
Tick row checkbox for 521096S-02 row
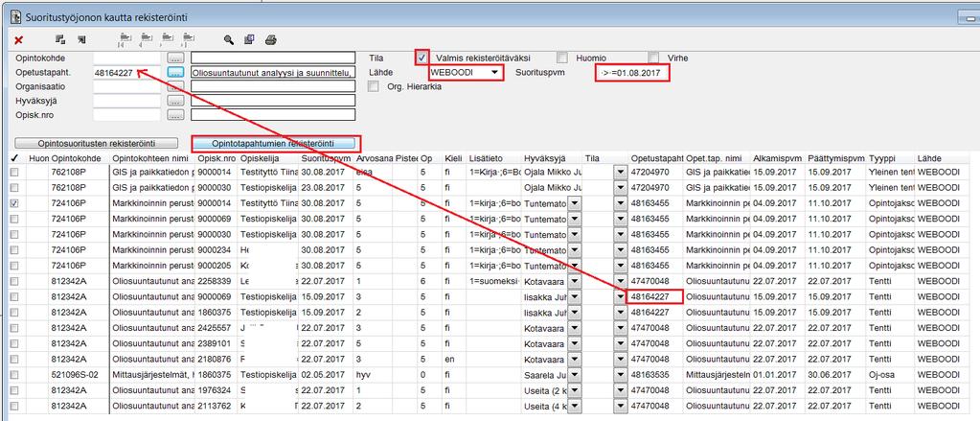point(14,375)
